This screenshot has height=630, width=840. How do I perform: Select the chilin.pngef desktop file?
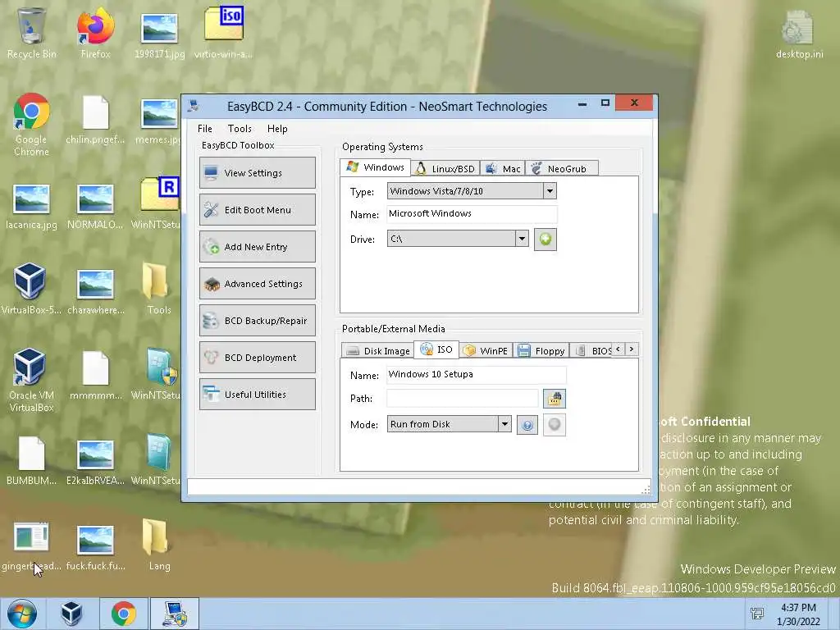coord(95,120)
